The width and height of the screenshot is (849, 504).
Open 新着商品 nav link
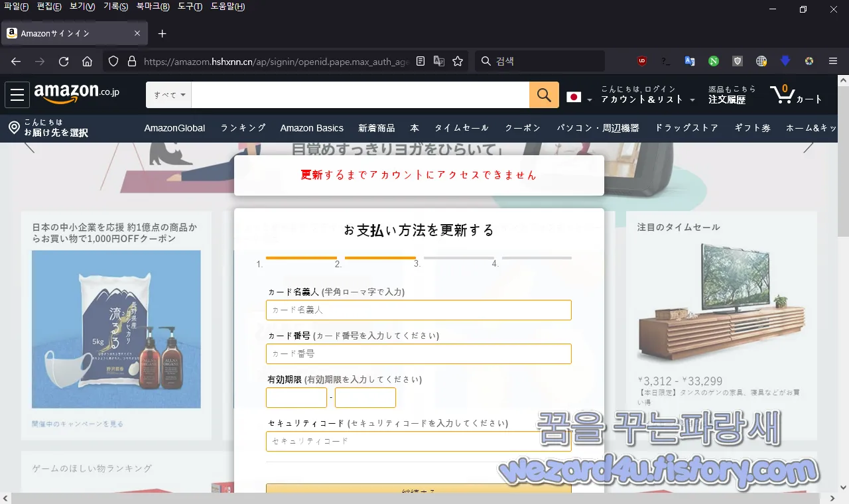377,128
